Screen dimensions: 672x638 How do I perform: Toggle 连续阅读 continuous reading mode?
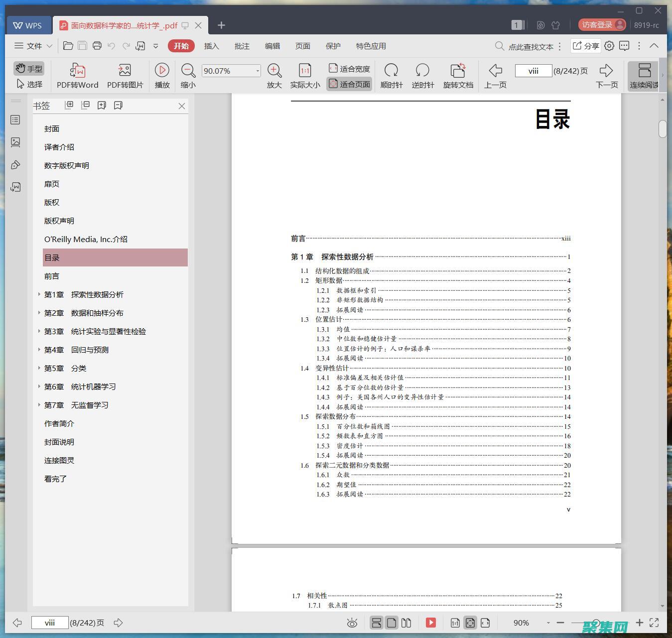[x=644, y=75]
